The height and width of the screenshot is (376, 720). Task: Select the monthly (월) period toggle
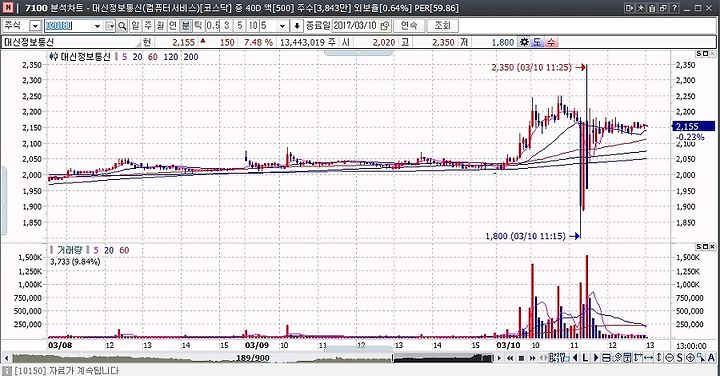[x=160, y=26]
